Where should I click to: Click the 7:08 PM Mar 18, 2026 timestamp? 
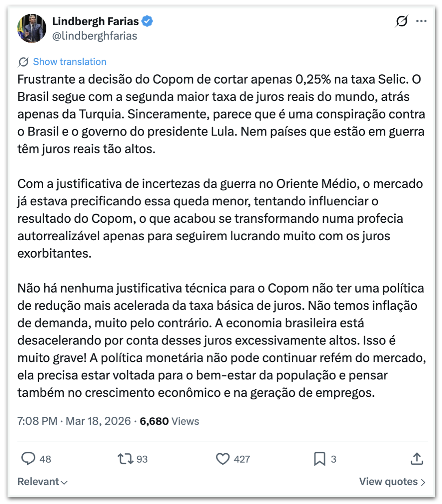pos(74,421)
